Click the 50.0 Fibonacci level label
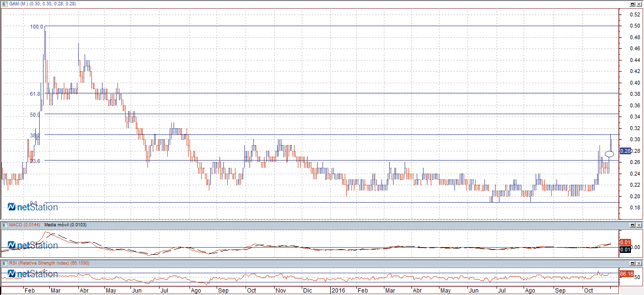The image size is (644, 295). tap(35, 115)
